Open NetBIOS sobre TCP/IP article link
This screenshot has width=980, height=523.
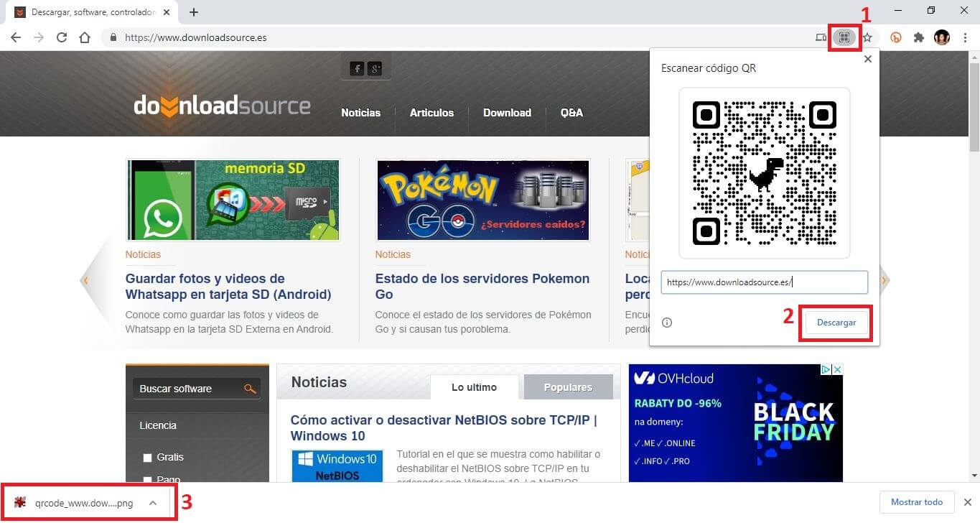tap(444, 428)
